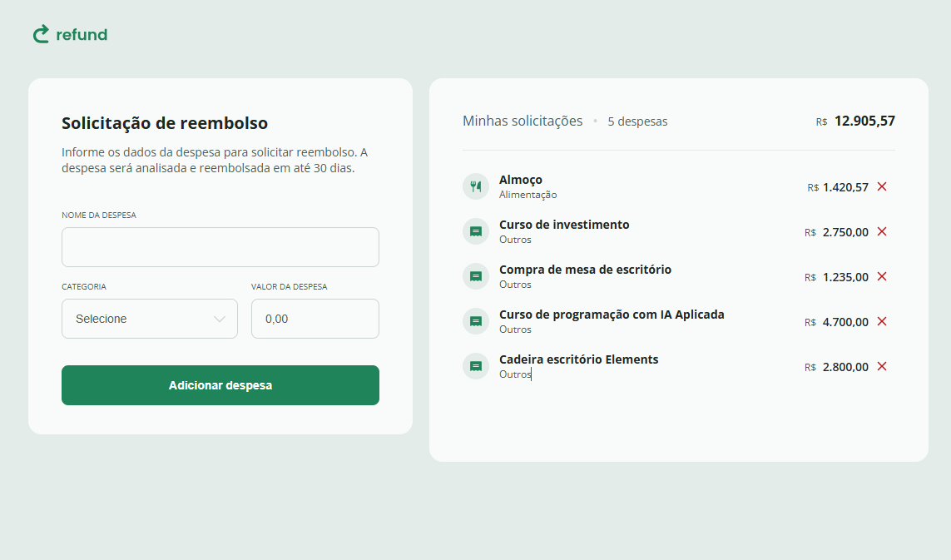This screenshot has height=560, width=951.
Task: Select the Cadeira escritório Elements name
Action: tap(578, 359)
